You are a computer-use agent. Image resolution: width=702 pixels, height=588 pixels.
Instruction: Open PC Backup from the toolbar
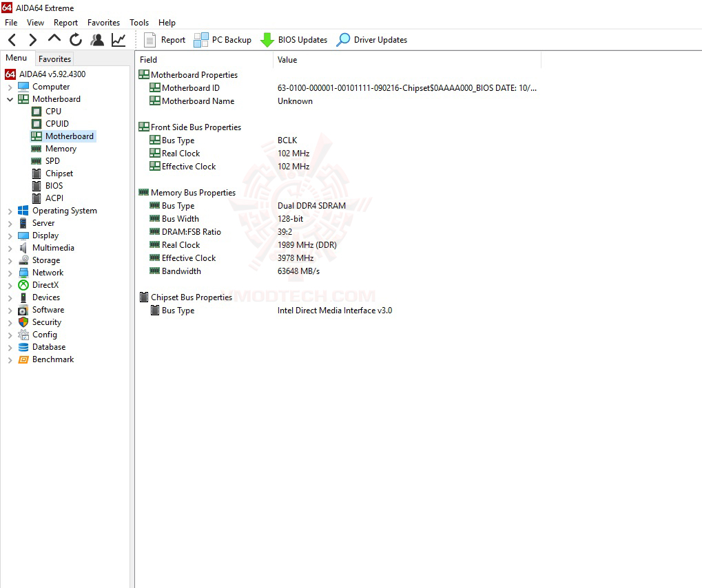click(223, 40)
